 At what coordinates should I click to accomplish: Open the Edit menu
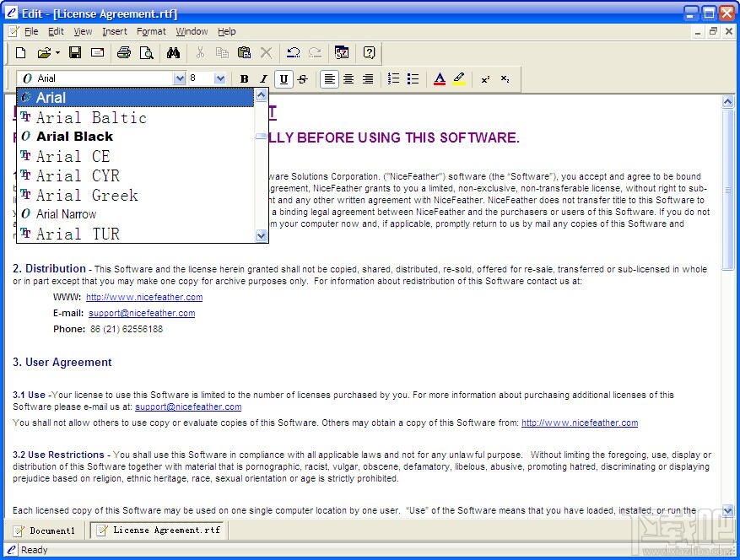[x=56, y=31]
